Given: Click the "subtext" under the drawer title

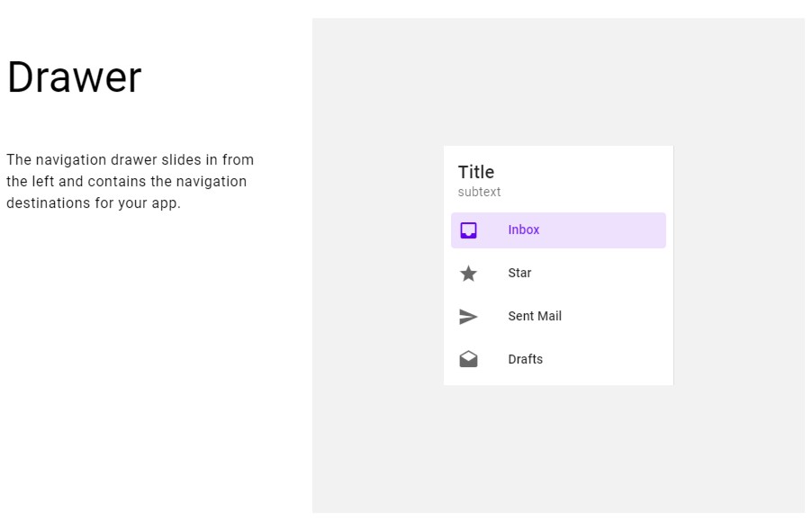Looking at the screenshot, I should pos(479,192).
